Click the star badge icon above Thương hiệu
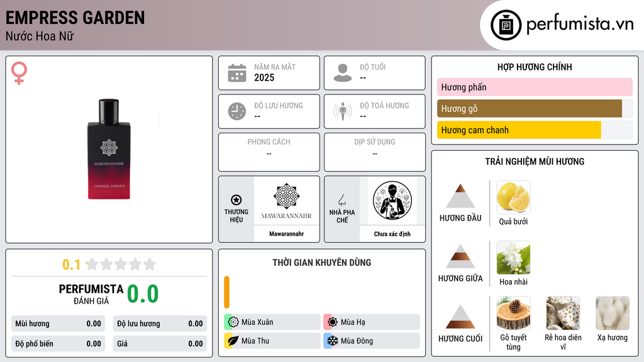Viewport: 644px width, 362px height. pos(236,200)
